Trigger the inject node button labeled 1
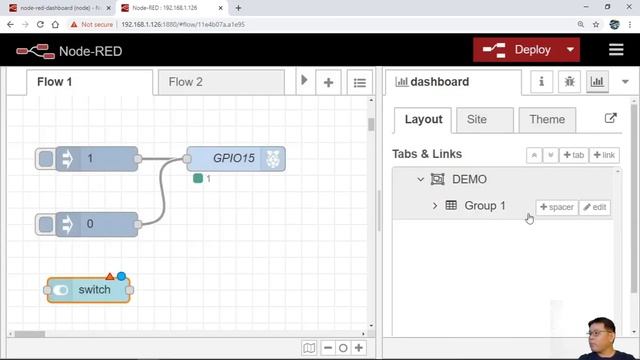This screenshot has width=640, height=360. tap(45, 159)
